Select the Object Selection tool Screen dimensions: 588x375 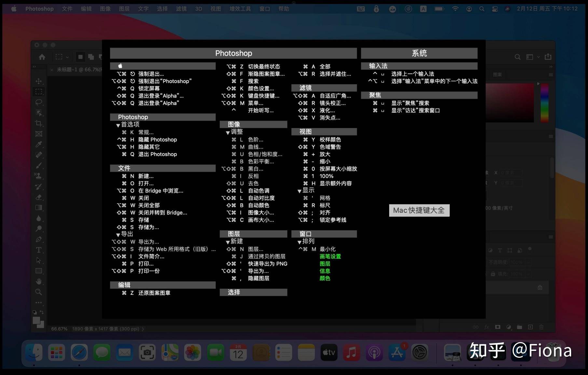[39, 113]
